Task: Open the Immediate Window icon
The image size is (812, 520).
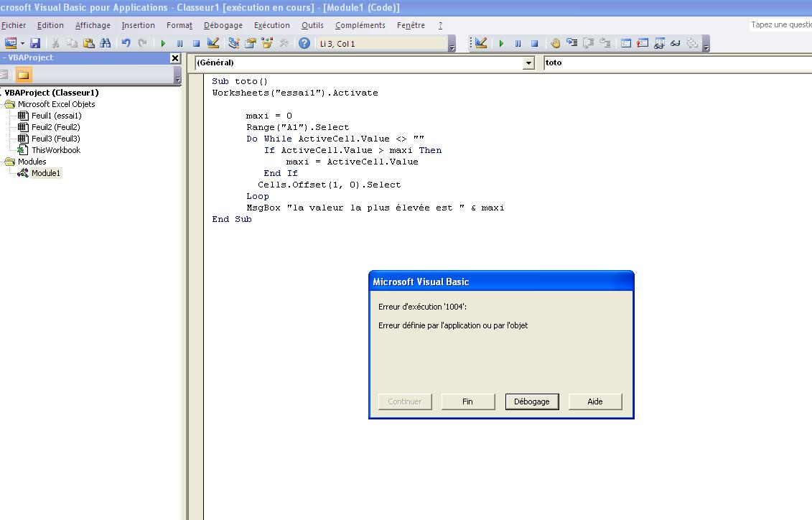Action: [x=643, y=44]
